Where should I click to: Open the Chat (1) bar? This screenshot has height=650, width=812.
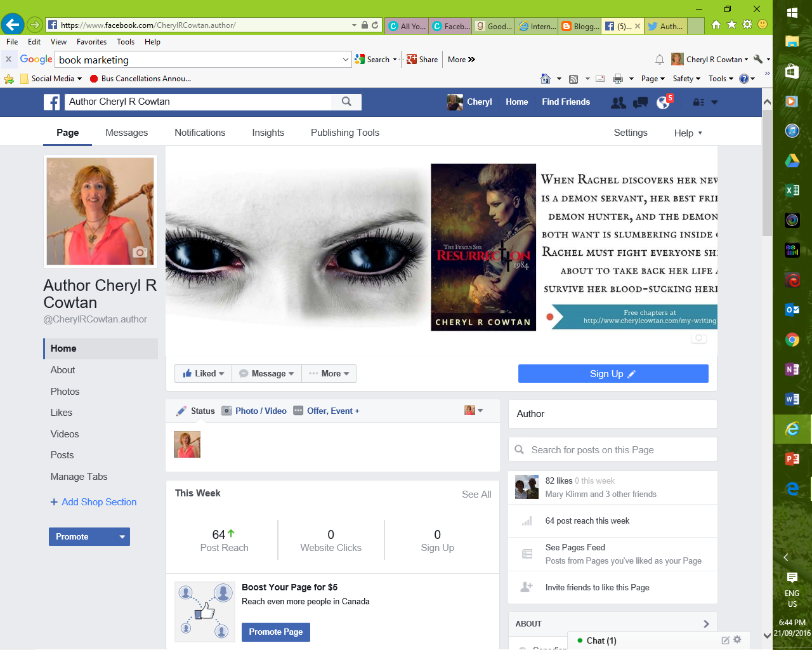[601, 640]
